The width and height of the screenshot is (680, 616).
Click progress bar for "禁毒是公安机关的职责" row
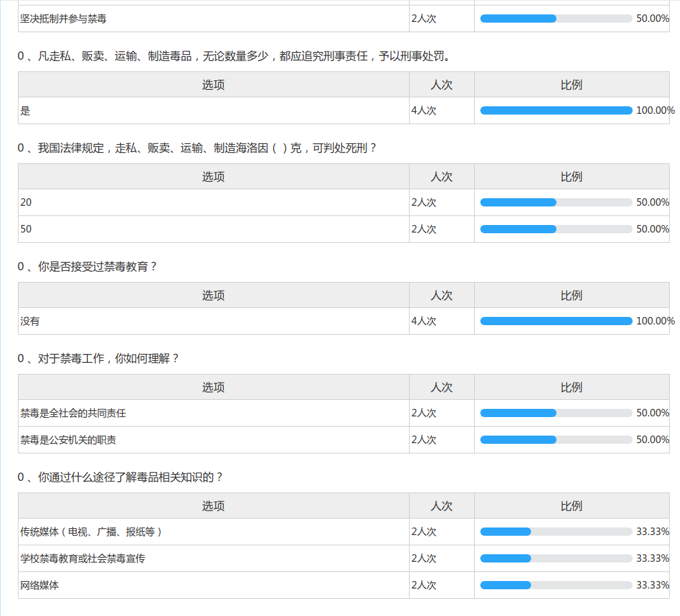pos(556,440)
